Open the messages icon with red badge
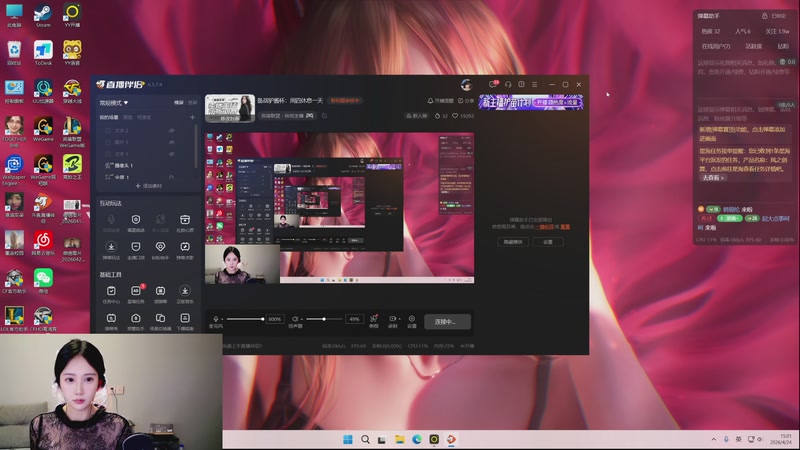The height and width of the screenshot is (450, 800). click(x=493, y=84)
